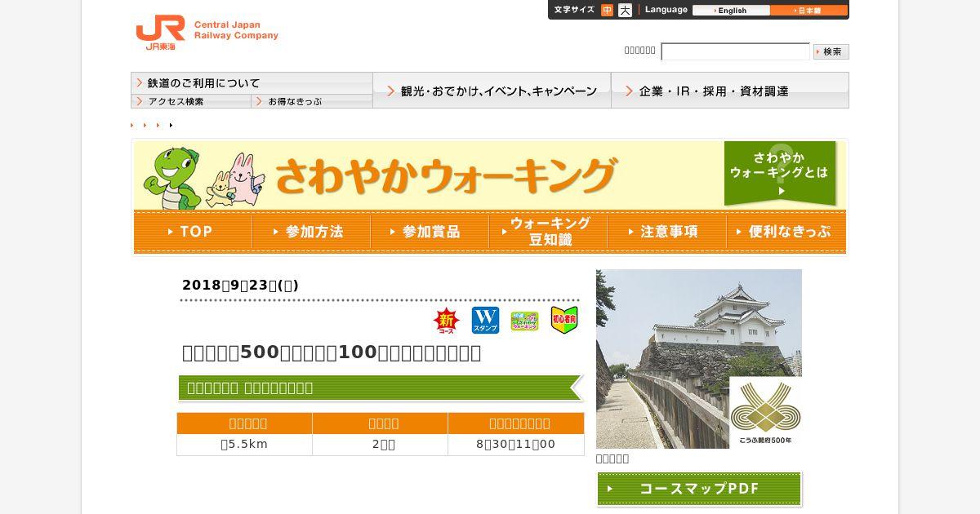Click the 初心者向 beginner mark icon

564,320
